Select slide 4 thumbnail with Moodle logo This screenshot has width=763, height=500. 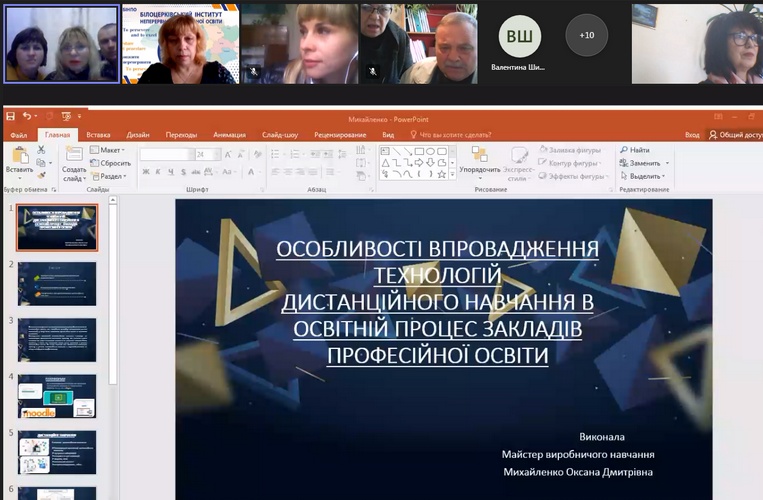pos(57,396)
